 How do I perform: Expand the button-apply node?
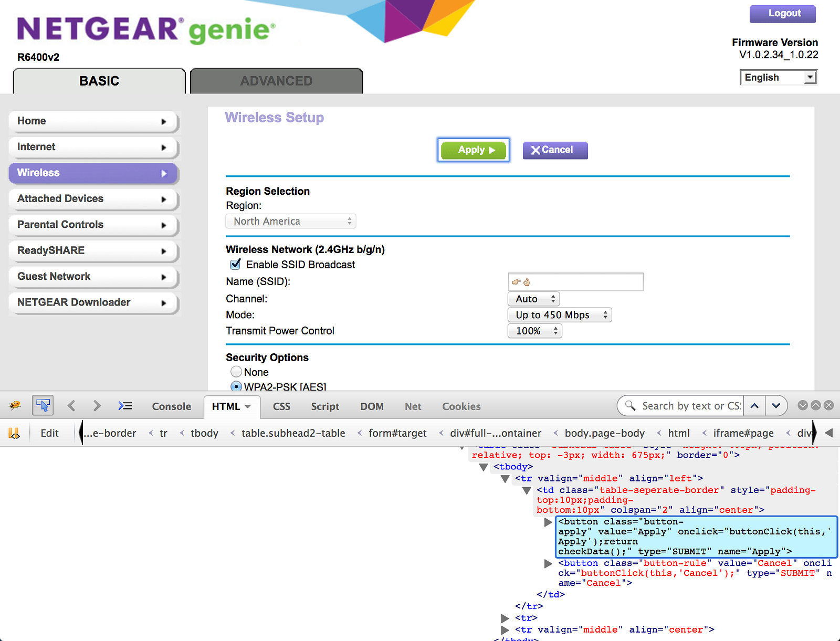548,522
